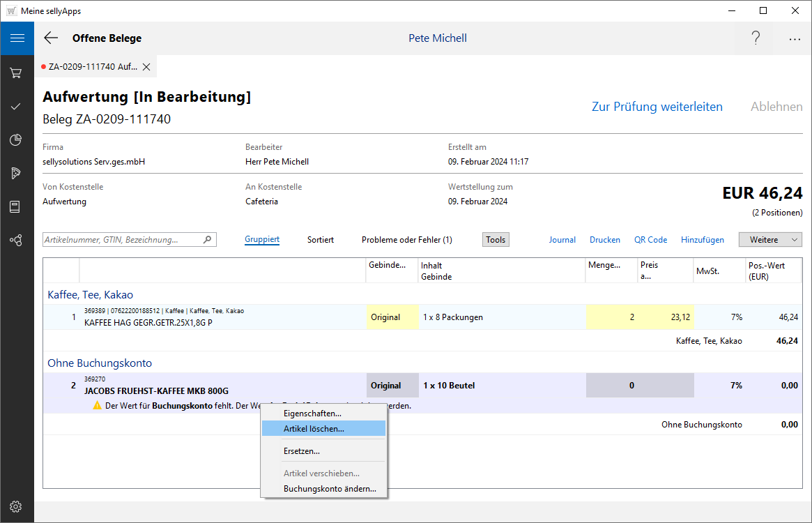Switch to Sortiert view
This screenshot has width=812, height=523.
pyautogui.click(x=321, y=240)
